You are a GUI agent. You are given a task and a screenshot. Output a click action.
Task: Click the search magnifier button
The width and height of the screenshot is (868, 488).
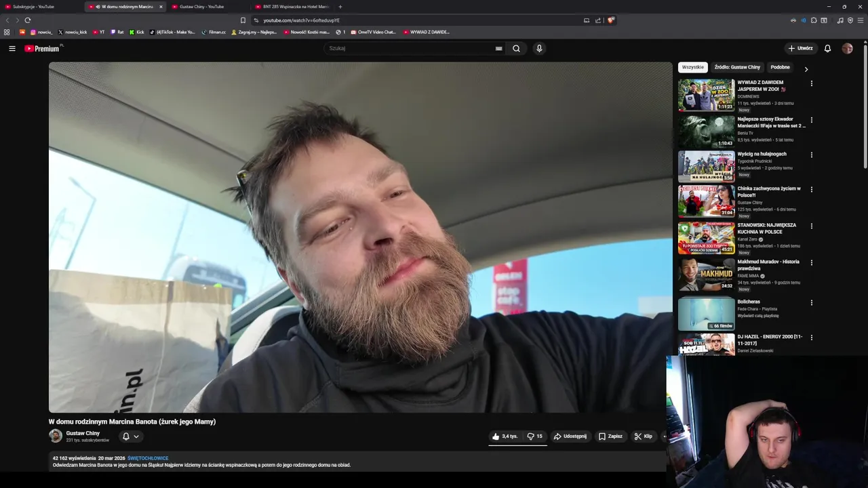pos(516,48)
